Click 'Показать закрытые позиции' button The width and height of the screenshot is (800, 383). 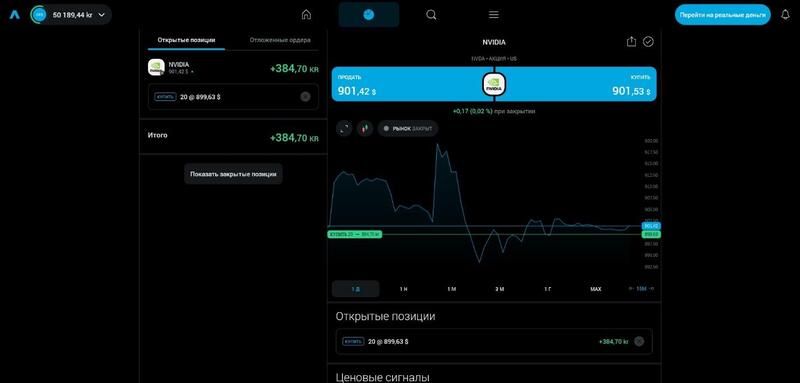tap(233, 174)
